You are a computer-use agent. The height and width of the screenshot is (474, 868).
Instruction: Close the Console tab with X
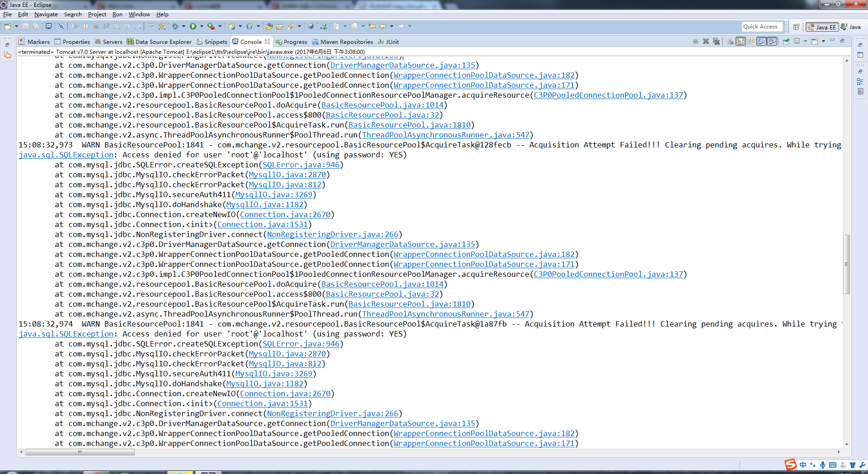[x=267, y=42]
